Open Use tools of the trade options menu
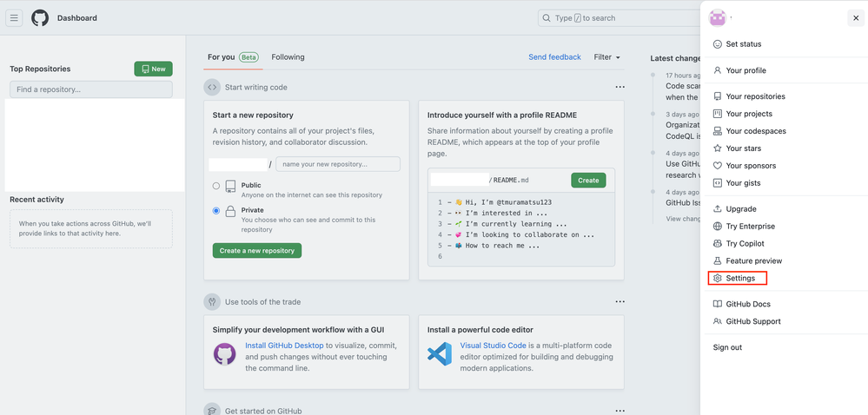The width and height of the screenshot is (868, 415). point(620,301)
